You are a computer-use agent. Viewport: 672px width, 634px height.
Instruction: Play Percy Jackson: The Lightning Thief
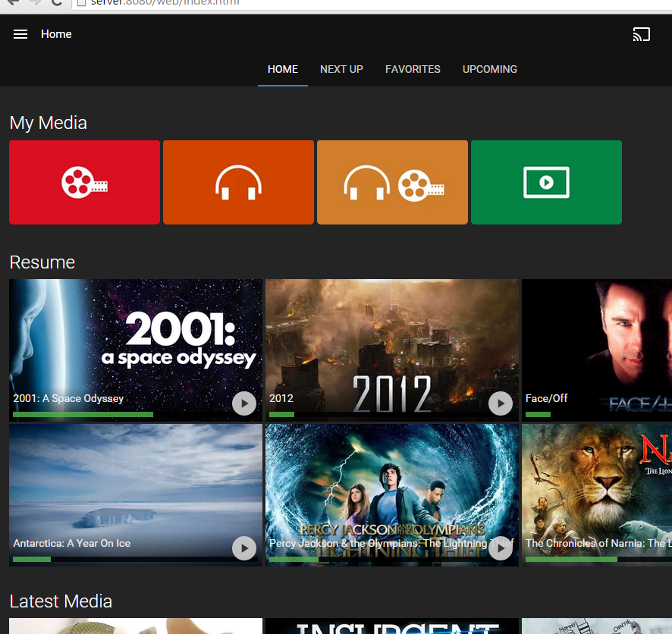501,548
